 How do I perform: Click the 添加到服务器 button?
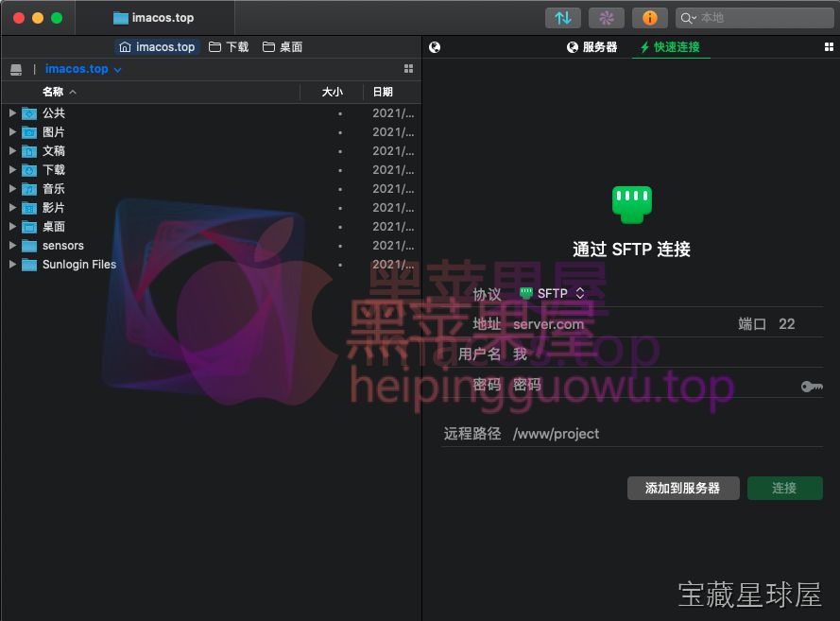point(683,488)
